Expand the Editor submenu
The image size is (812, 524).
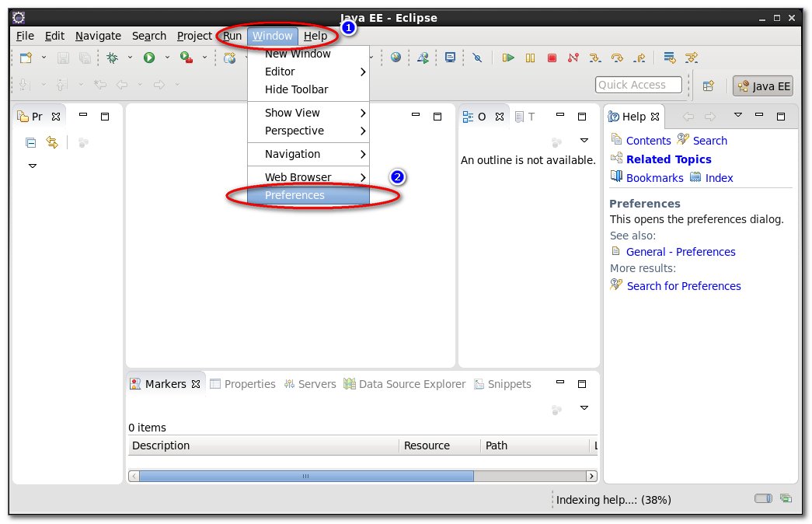pos(308,72)
